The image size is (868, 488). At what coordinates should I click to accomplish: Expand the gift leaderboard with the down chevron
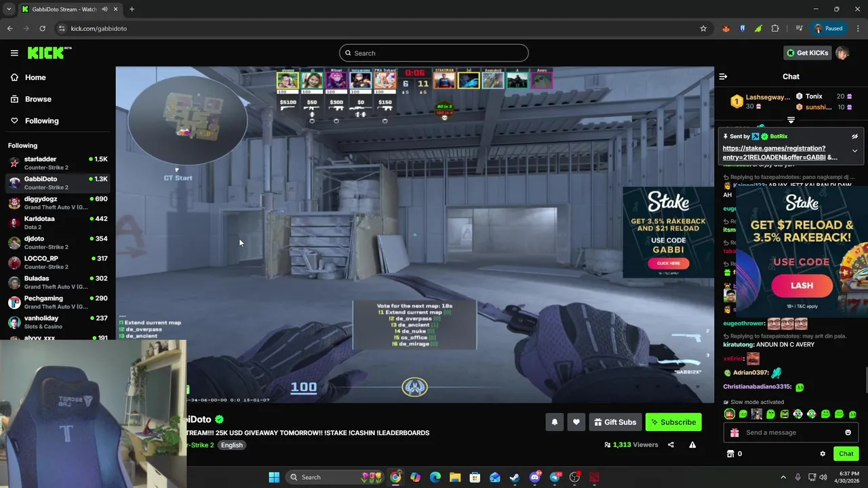[791, 121]
